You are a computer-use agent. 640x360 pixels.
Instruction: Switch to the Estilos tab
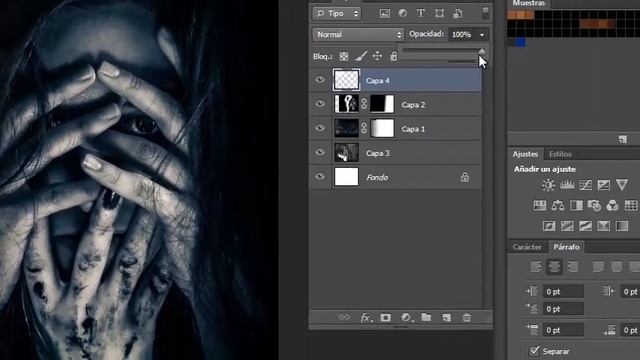point(560,154)
